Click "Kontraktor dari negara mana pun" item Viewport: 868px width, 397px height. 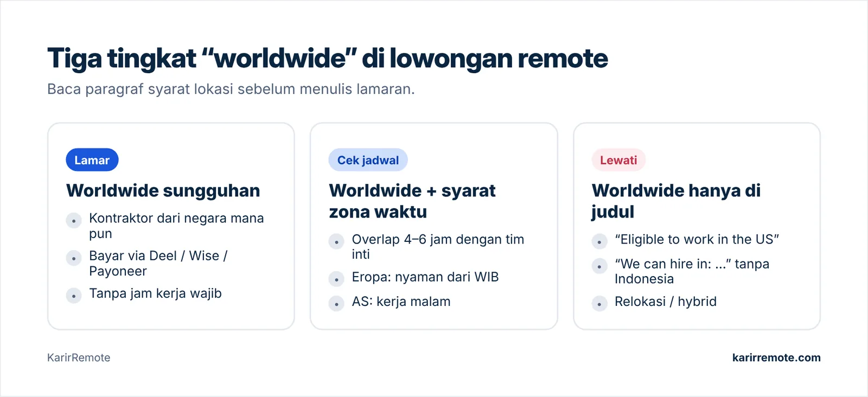176,226
